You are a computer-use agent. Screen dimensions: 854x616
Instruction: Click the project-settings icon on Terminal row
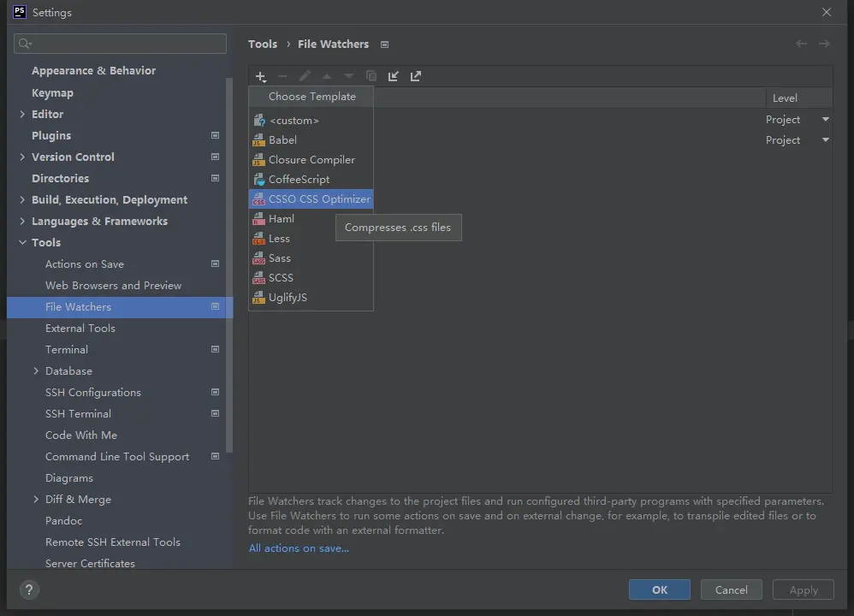point(215,349)
